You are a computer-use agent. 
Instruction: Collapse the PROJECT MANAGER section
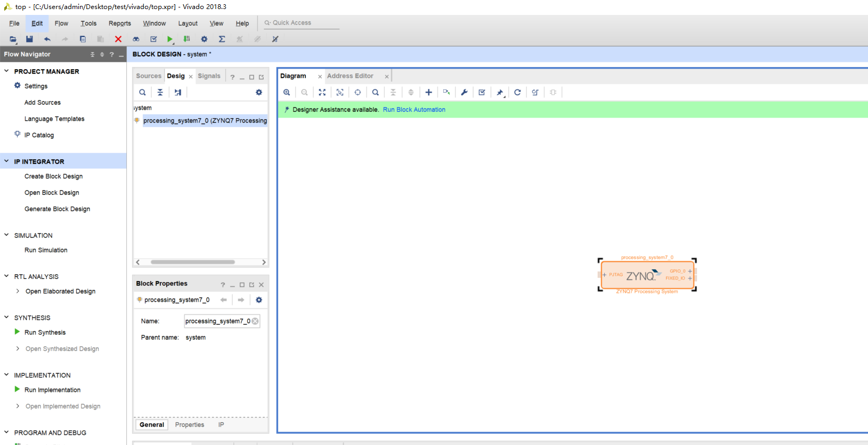(x=6, y=71)
